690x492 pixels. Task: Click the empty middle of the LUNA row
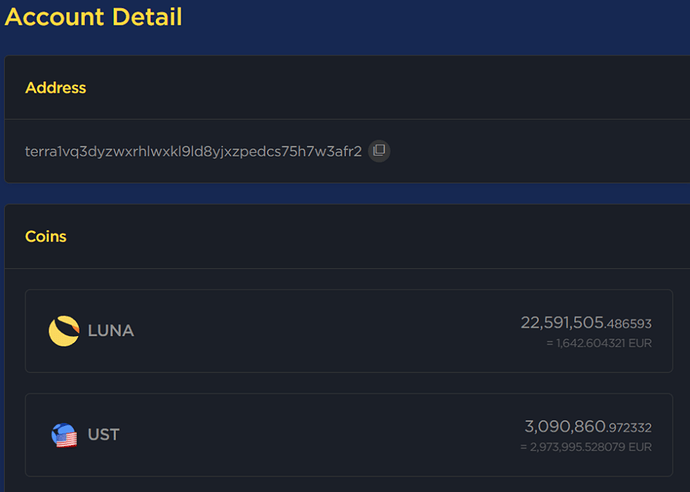[320, 331]
